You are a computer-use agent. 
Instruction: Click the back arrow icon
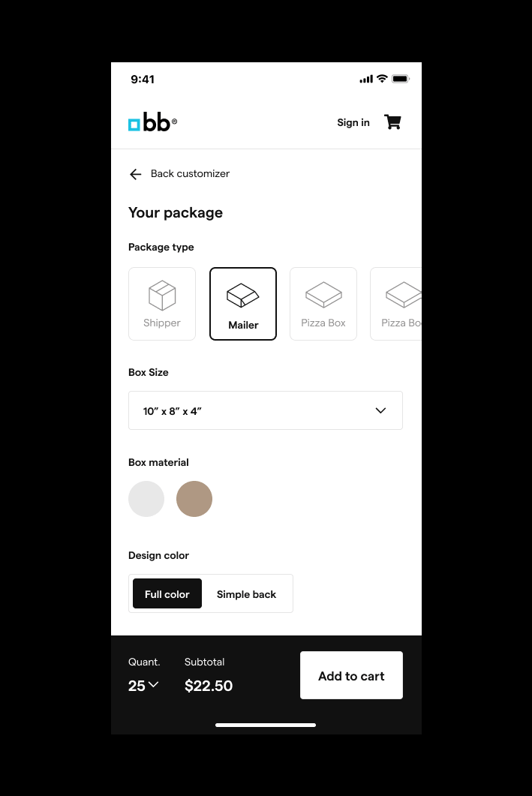point(135,174)
